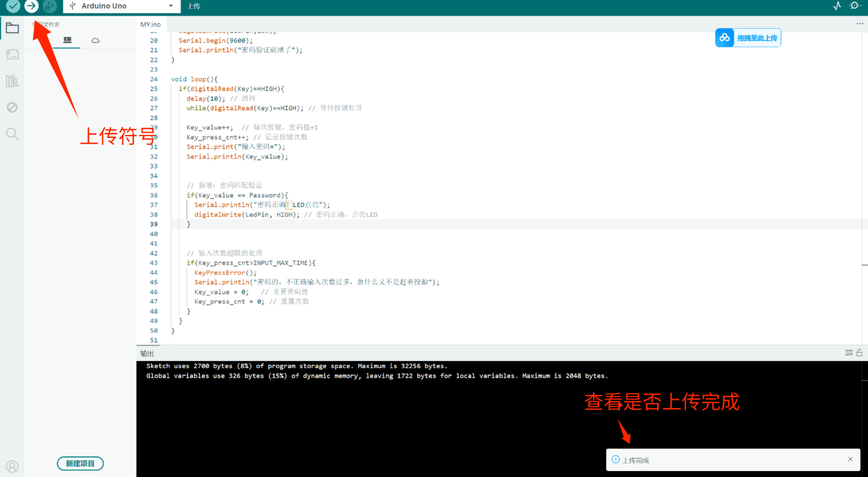This screenshot has width=868, height=477.
Task: Click the Verify checkmark button
Action: [13, 6]
